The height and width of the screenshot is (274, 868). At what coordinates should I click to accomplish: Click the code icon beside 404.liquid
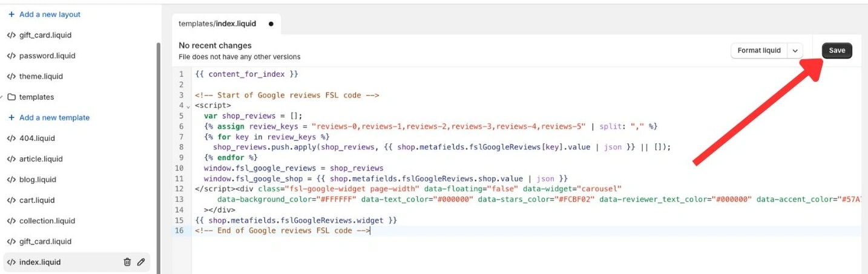pos(12,139)
